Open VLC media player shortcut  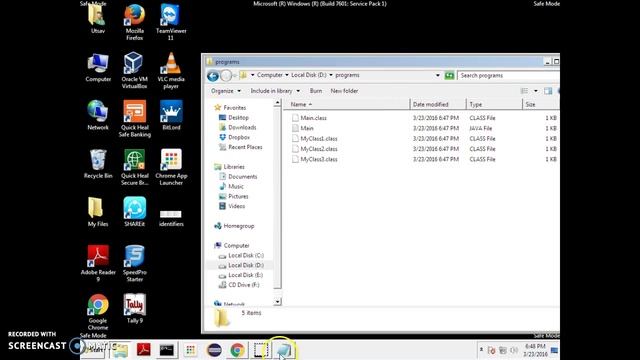point(171,71)
